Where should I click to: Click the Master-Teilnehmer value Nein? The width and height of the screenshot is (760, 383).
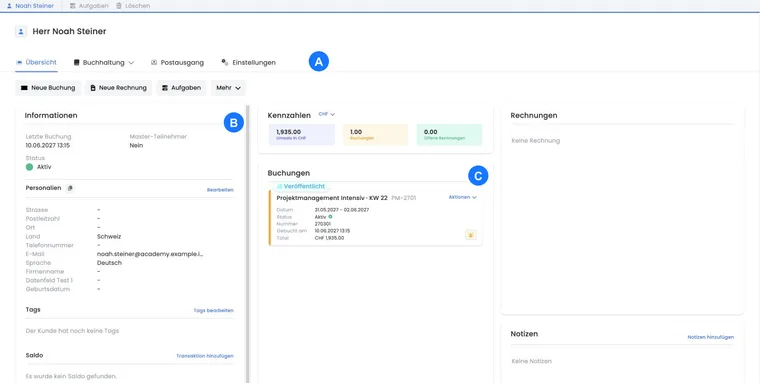pos(136,145)
